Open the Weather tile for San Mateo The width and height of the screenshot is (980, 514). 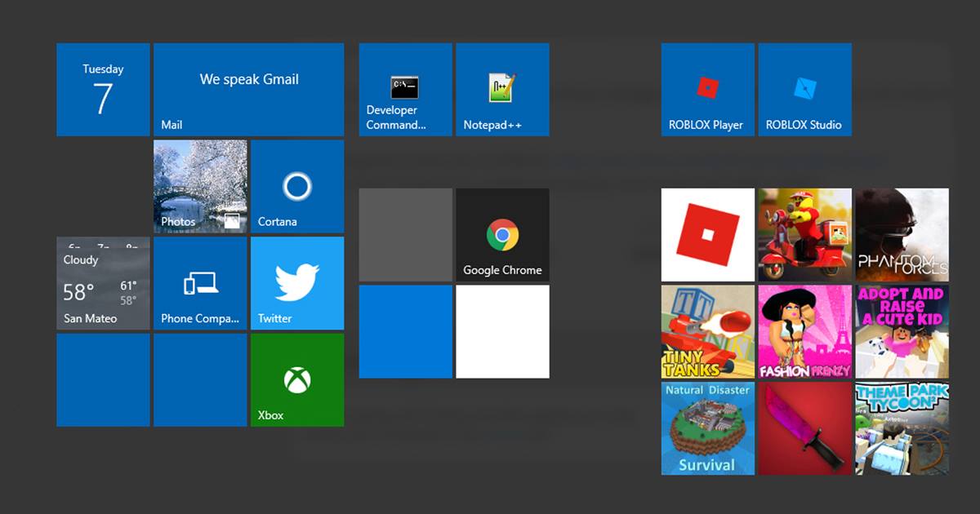[103, 284]
